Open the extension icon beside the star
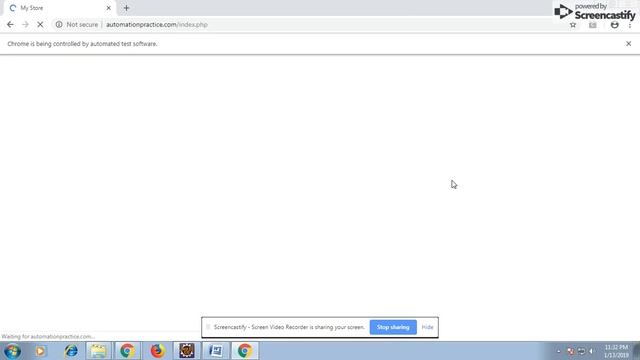Screen dimensions: 640x360 click(x=593, y=25)
